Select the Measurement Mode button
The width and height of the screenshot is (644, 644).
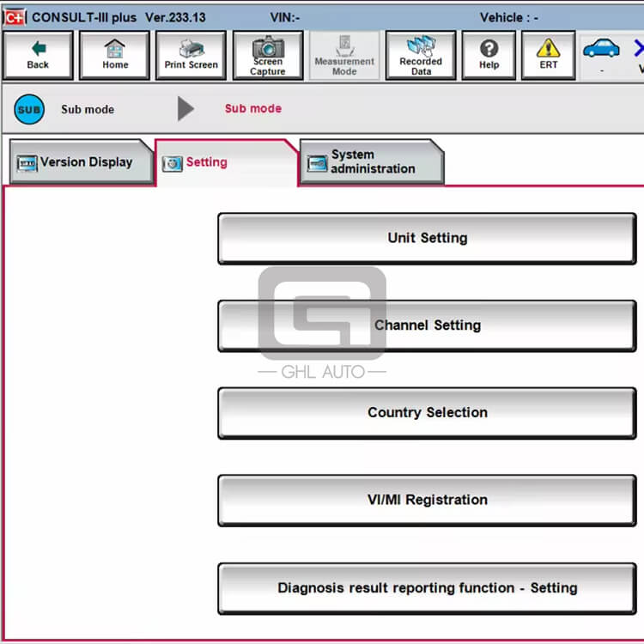pyautogui.click(x=344, y=56)
